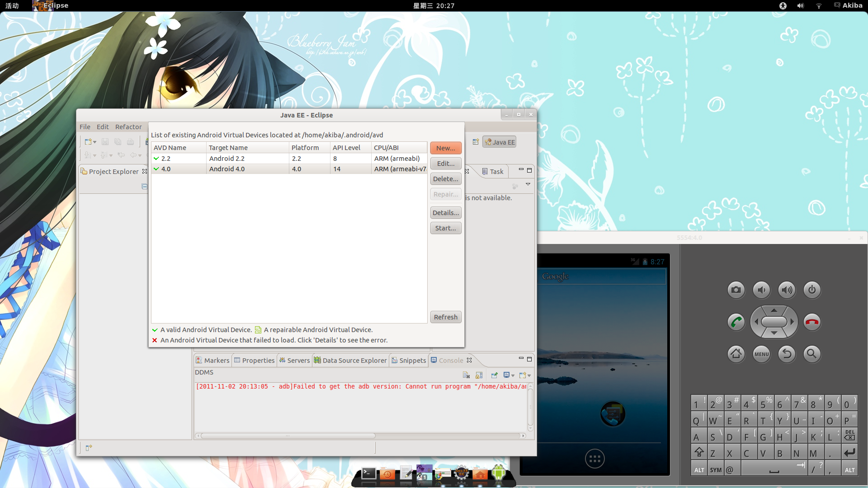Raise the emulator volume with volume-up button
Image resolution: width=868 pixels, height=488 pixels.
787,290
